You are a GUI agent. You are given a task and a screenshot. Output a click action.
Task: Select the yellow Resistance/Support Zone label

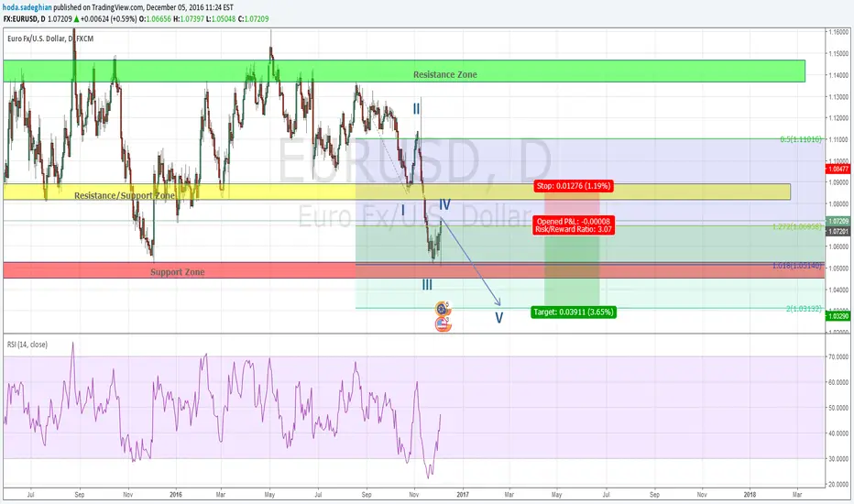pyautogui.click(x=125, y=195)
